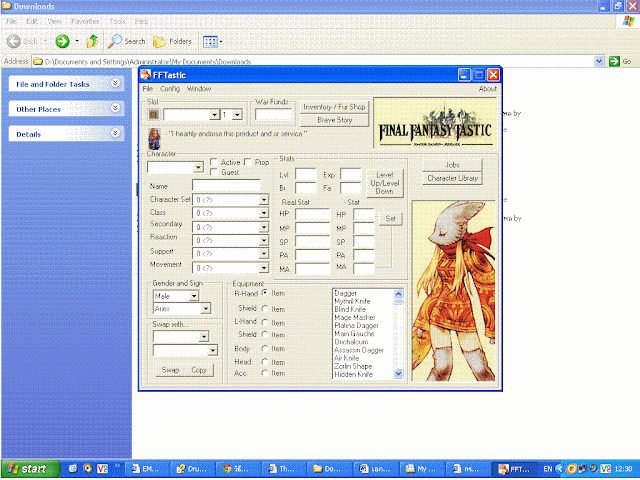Click the Viera character artwork image

tap(453, 291)
